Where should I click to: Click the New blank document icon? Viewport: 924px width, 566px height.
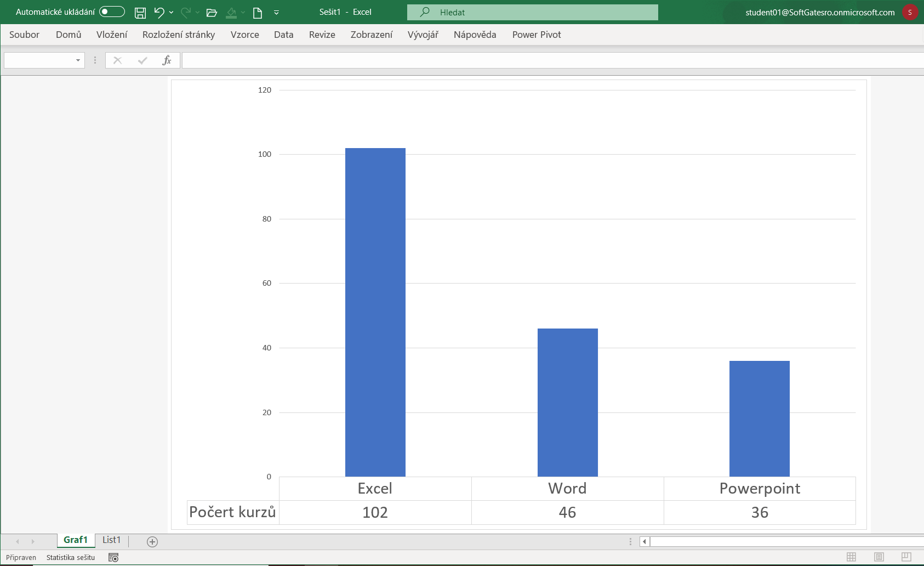click(x=257, y=12)
